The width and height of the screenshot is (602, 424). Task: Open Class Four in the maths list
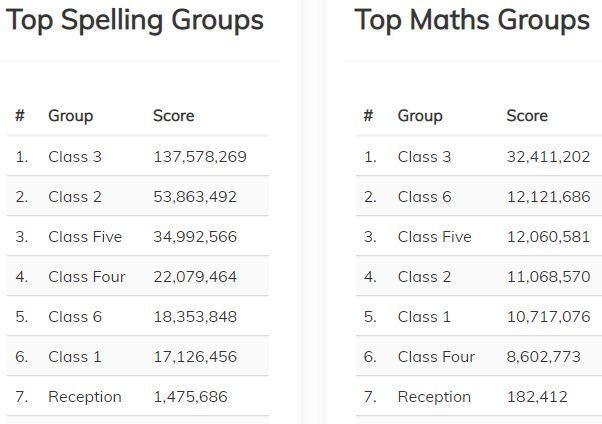tap(436, 357)
